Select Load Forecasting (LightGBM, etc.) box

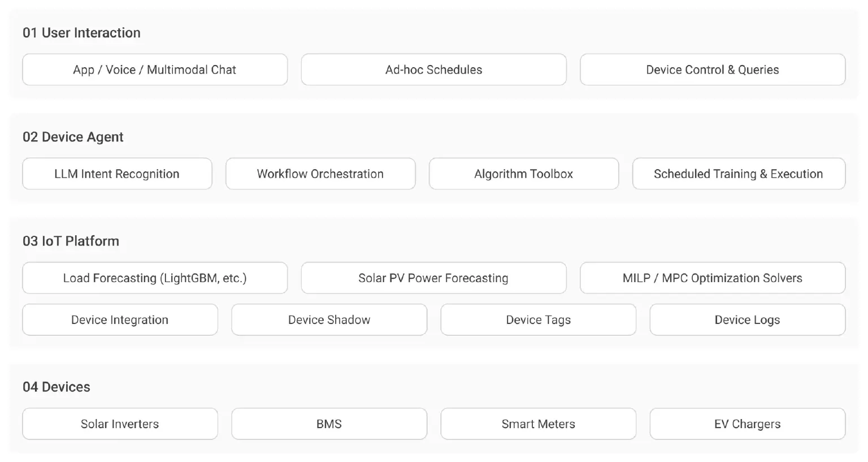tap(155, 278)
